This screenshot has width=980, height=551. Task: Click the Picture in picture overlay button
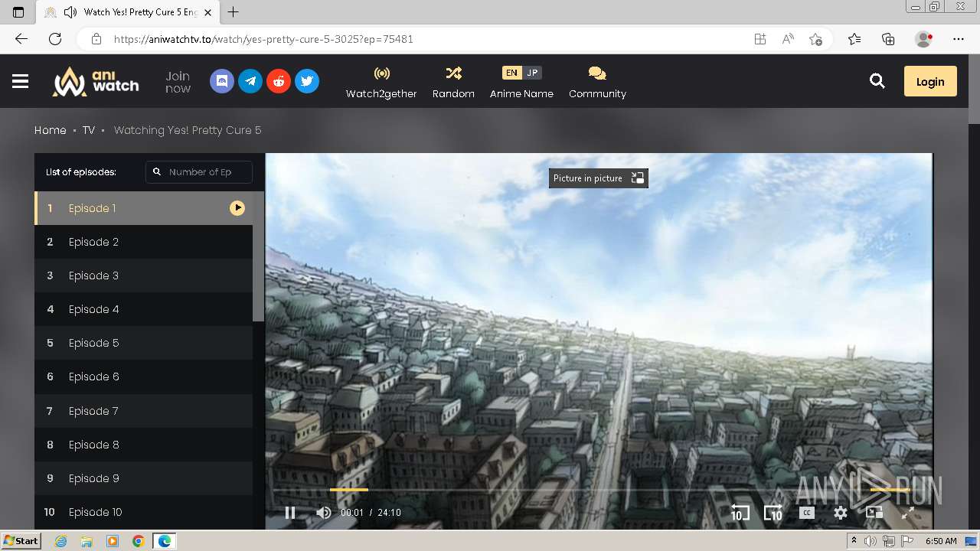coord(599,178)
